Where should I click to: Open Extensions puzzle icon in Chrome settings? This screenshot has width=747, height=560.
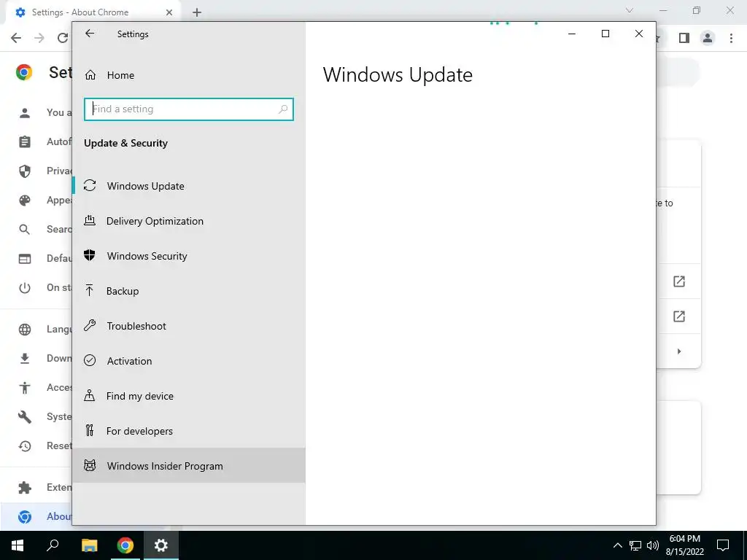(x=25, y=488)
